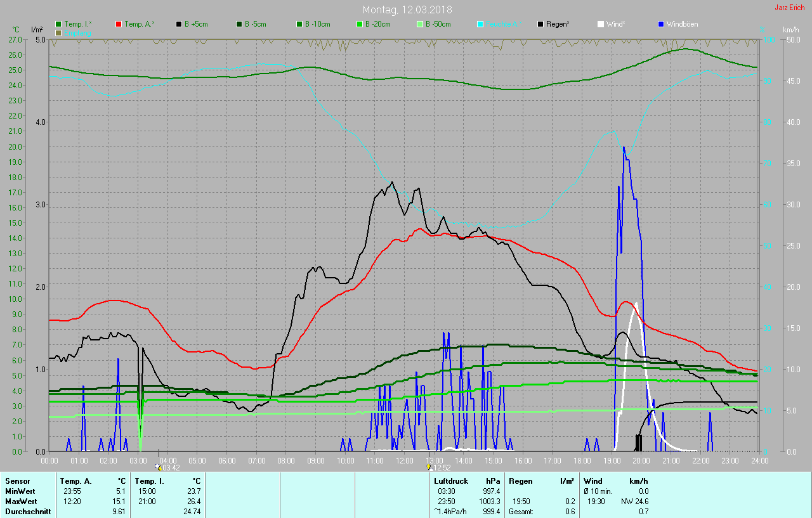
Task: Pick the B -50cm light green swatch
Action: [420, 24]
